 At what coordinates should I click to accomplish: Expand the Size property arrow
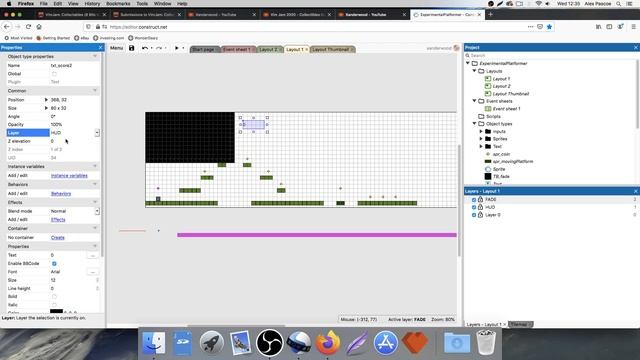point(46,108)
